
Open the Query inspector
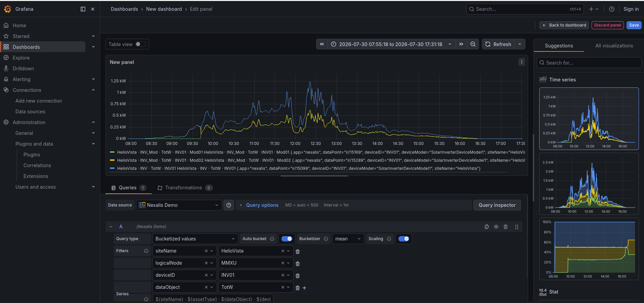497,205
